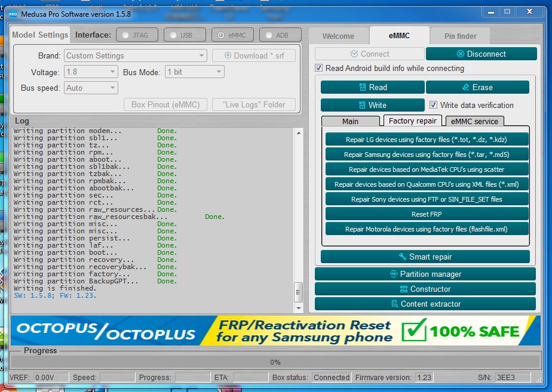
Task: Click the Octopus/Octoplus banner ad
Action: point(275,331)
